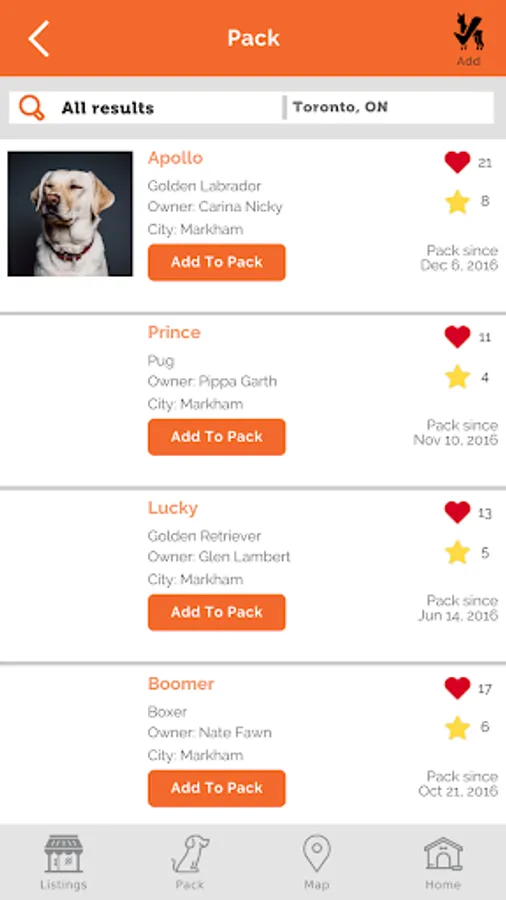
Task: Click Add To Pack for Prince
Action: click(x=217, y=437)
